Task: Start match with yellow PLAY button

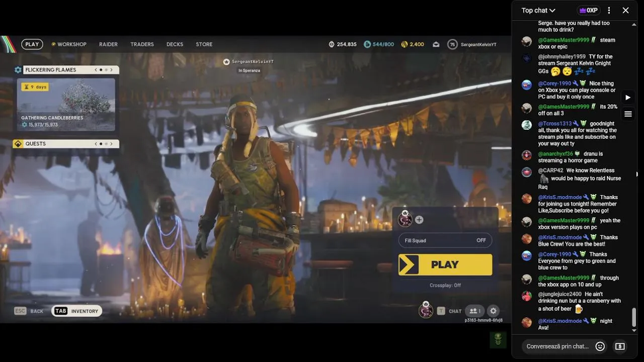Action: coord(445,264)
